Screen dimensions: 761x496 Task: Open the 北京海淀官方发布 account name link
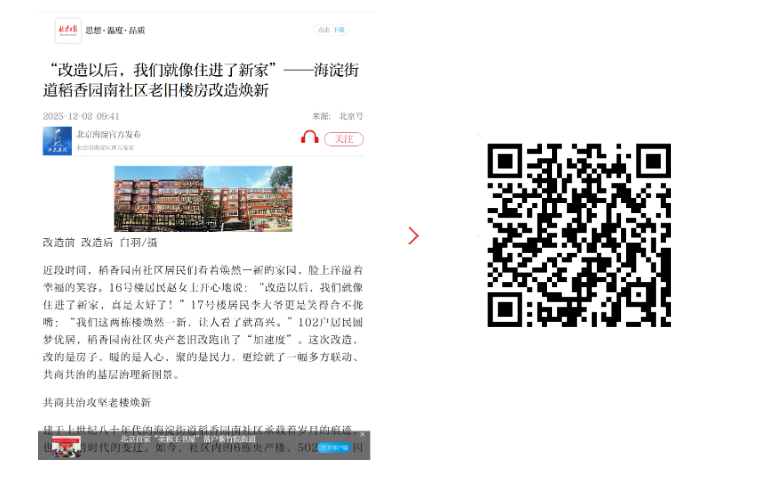click(108, 134)
